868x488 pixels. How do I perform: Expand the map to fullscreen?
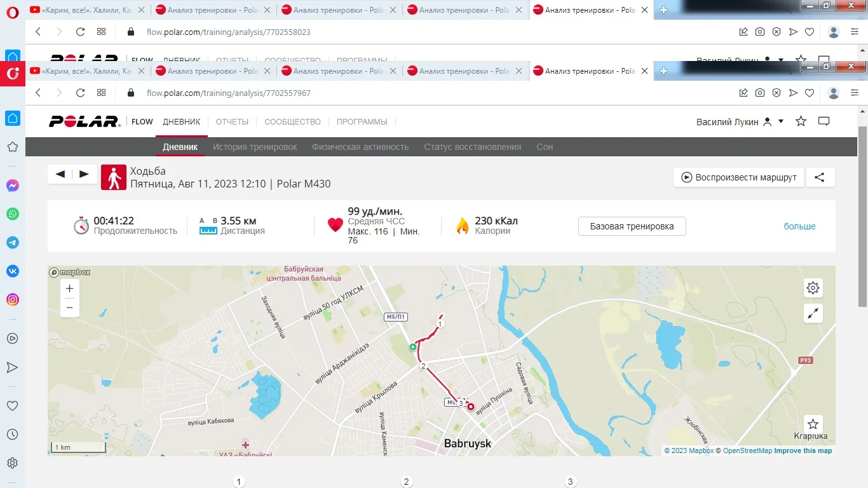click(x=813, y=313)
